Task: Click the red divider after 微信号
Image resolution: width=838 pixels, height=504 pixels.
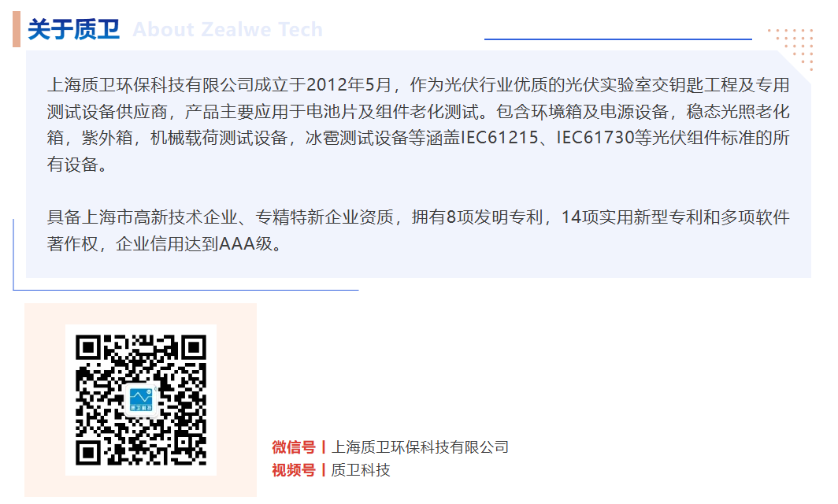Action: [x=324, y=447]
